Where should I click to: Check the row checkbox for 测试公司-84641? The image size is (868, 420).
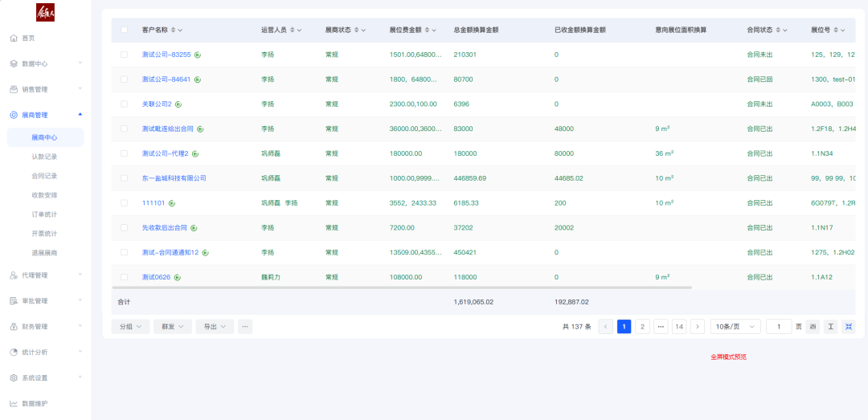pos(124,80)
